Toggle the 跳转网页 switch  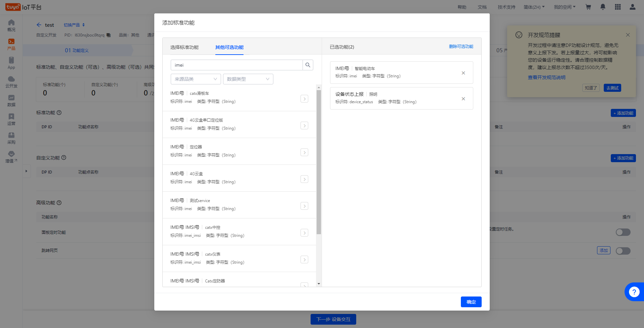tap(623, 251)
